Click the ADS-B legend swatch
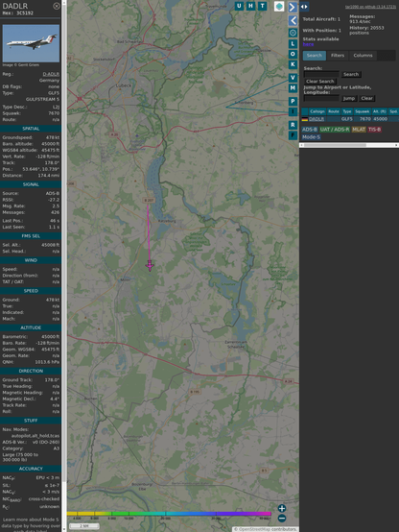399x532 pixels. pos(310,130)
